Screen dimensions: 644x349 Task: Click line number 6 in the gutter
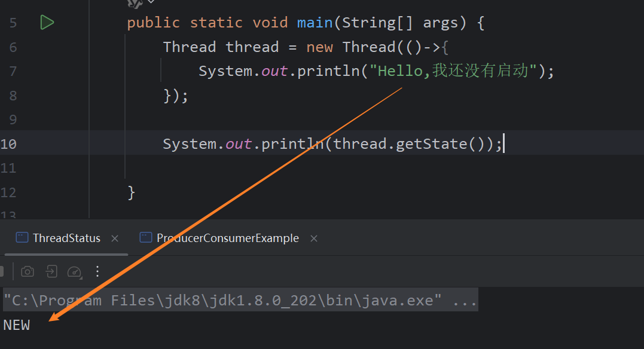tap(13, 47)
